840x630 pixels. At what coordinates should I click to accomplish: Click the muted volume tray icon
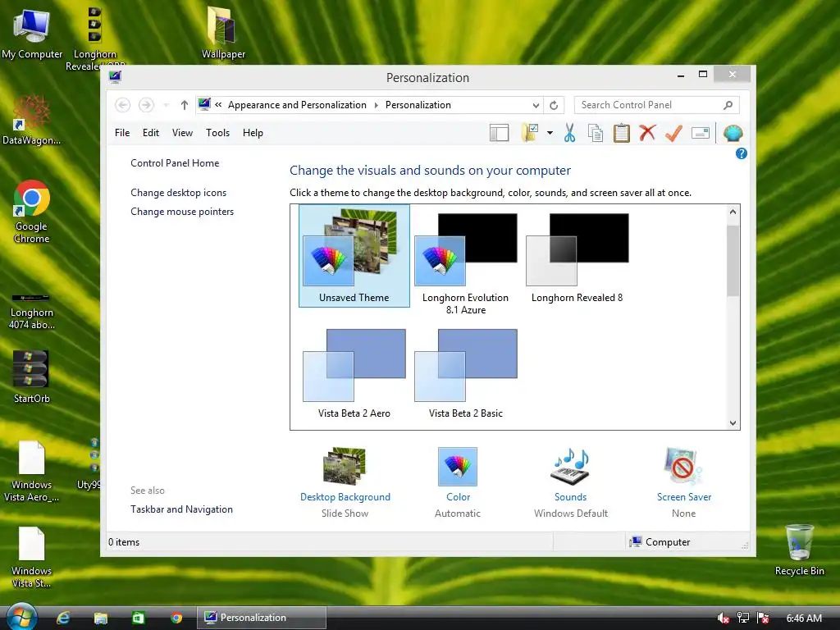click(x=723, y=619)
